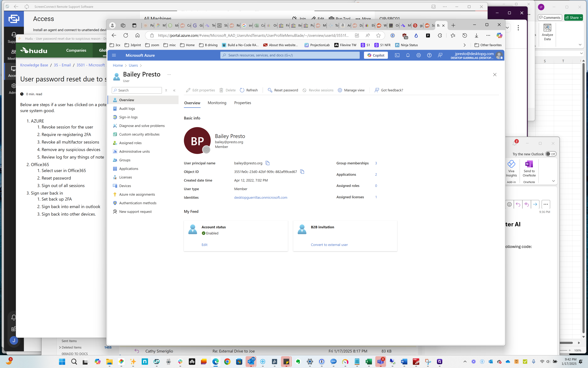Click Edit under Account status
Viewport: 588px width, 368px height.
coord(204,245)
